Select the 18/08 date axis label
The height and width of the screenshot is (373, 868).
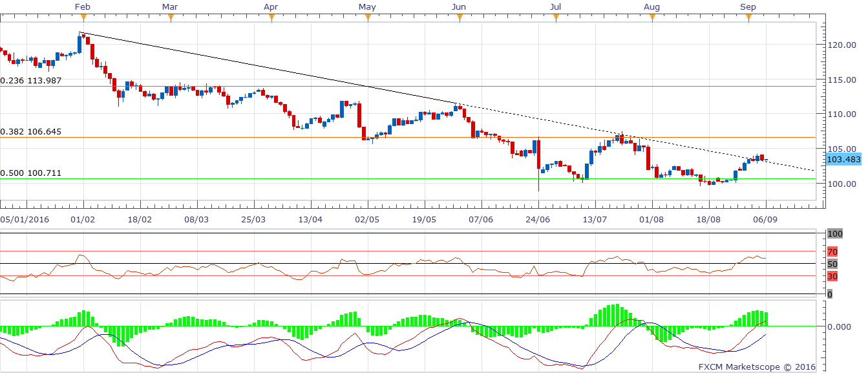click(708, 220)
